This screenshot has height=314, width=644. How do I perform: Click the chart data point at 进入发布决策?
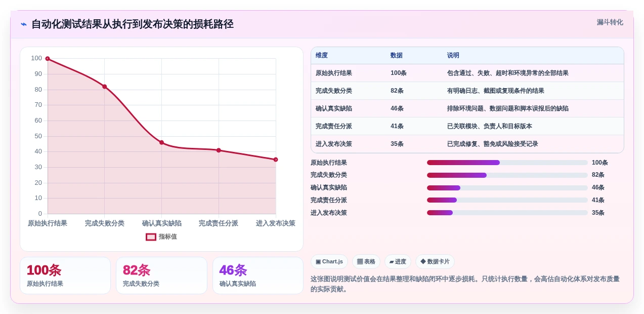tap(276, 160)
